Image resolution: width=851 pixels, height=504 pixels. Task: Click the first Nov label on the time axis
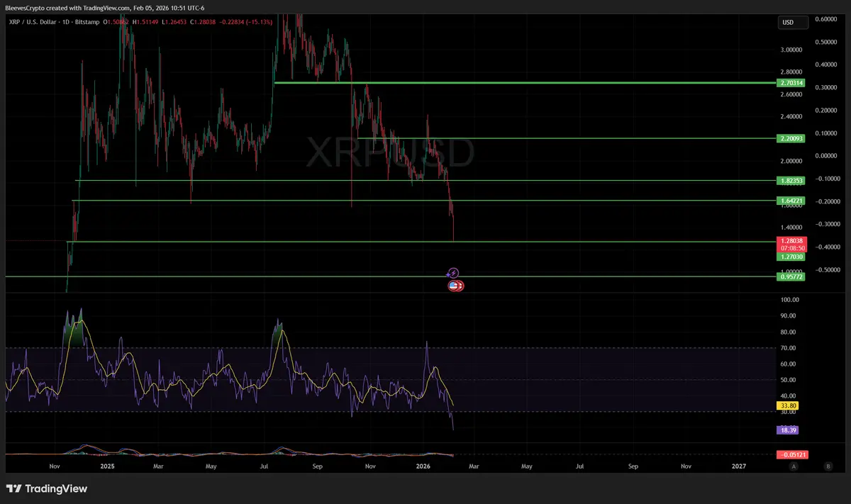point(55,466)
